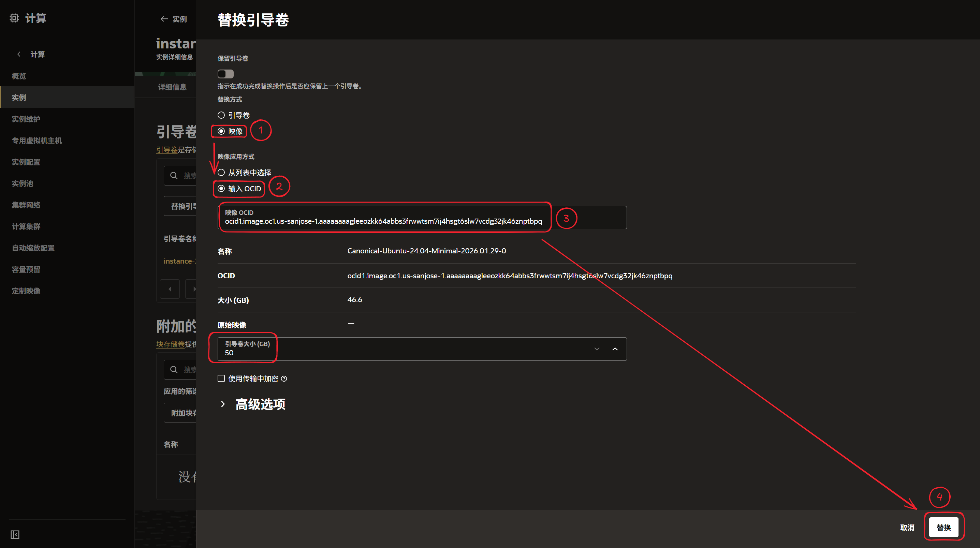Select the 引导卷 radio option

221,115
